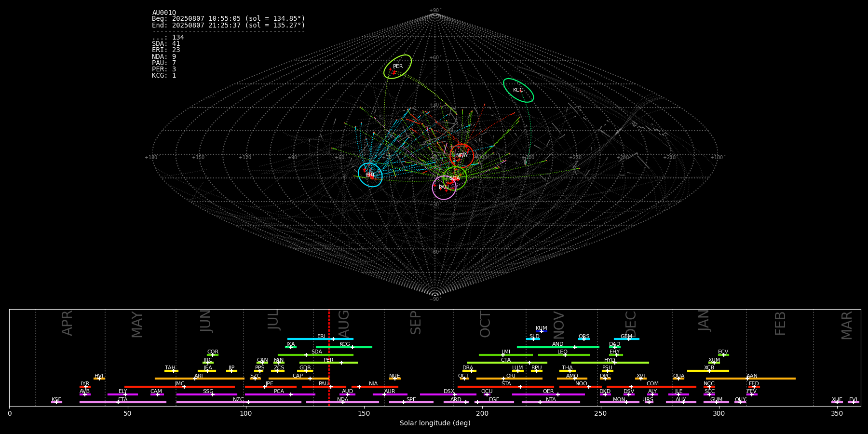Click the '...: 134' sporadic count line
Image resolution: width=868 pixels, height=434 pixels.
[168, 37]
